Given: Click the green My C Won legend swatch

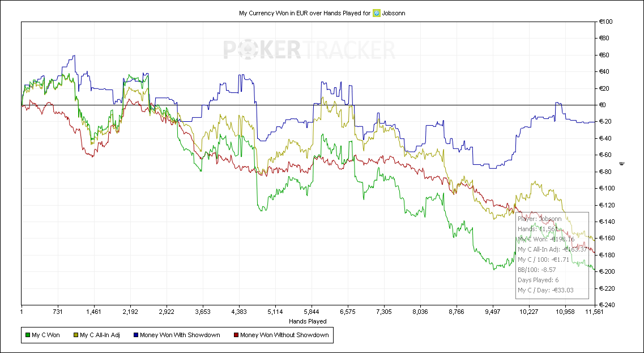Looking at the screenshot, I should click(x=28, y=335).
